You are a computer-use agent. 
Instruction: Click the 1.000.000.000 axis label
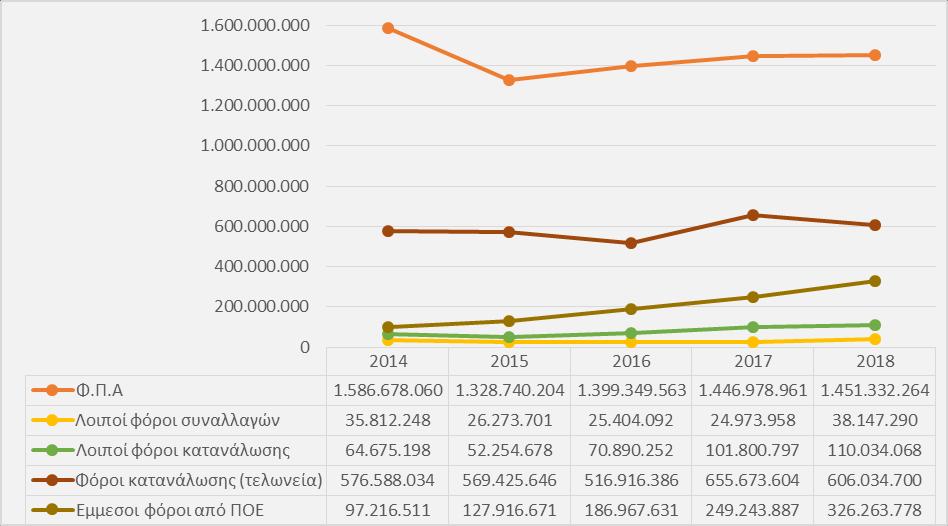[255, 146]
